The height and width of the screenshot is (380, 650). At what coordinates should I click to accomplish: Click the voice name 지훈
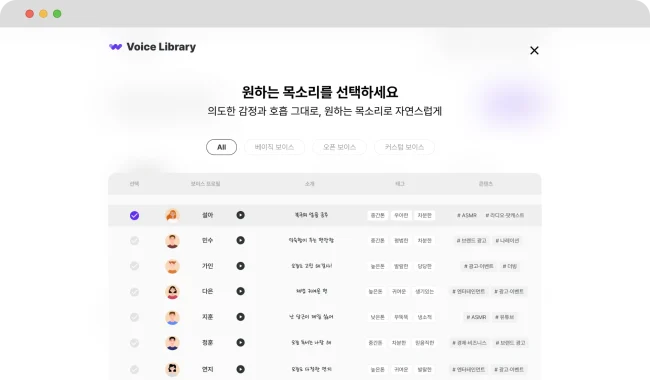[x=207, y=317]
